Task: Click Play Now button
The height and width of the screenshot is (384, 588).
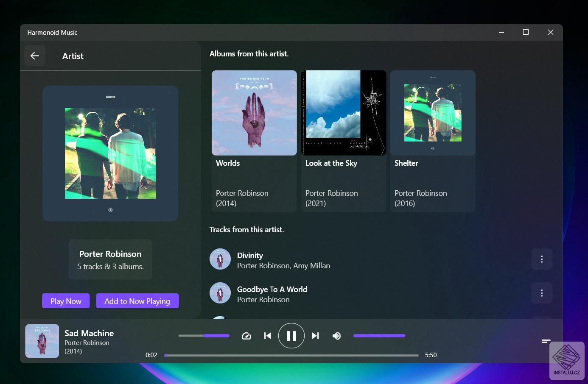Action: click(x=66, y=301)
